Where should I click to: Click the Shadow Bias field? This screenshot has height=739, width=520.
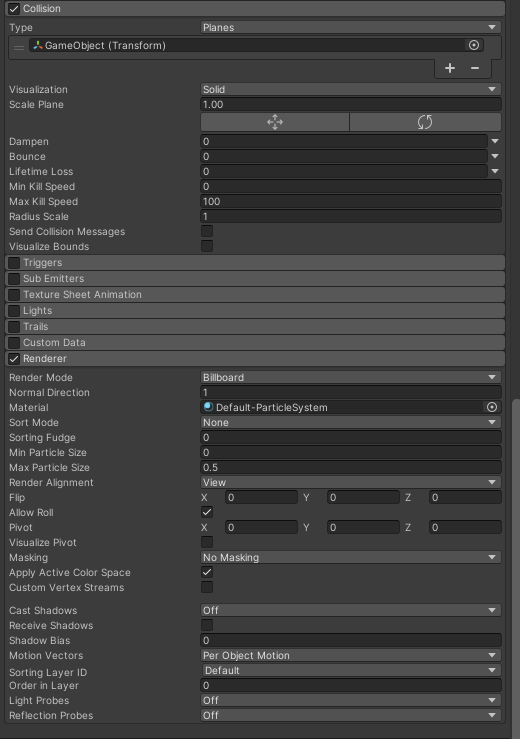pyautogui.click(x=351, y=640)
